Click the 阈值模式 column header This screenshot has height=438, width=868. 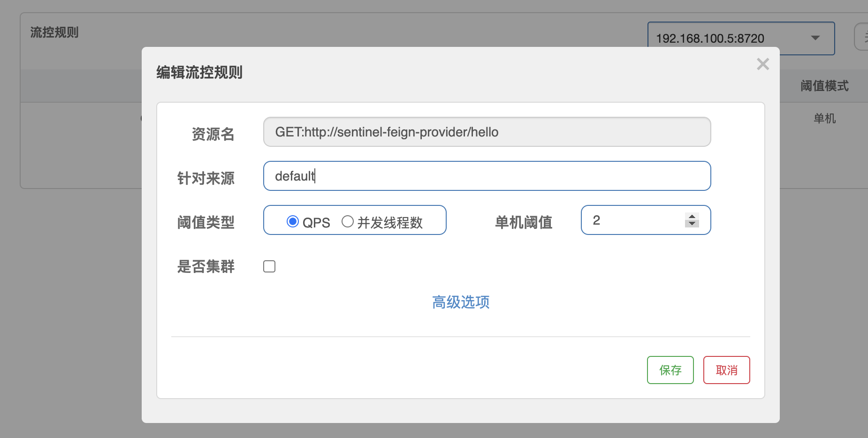coord(825,86)
